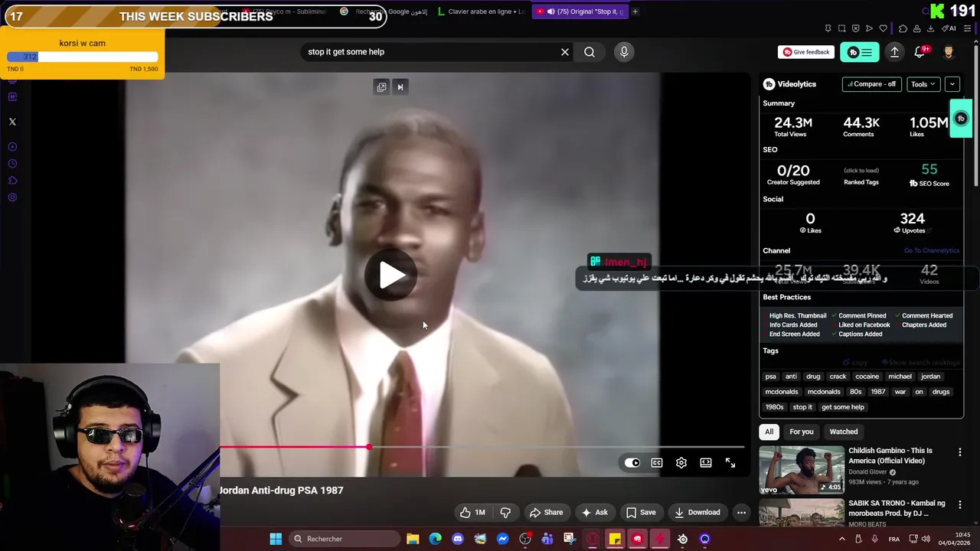Switch to the Google browser tab
980x551 pixels.
click(x=384, y=11)
